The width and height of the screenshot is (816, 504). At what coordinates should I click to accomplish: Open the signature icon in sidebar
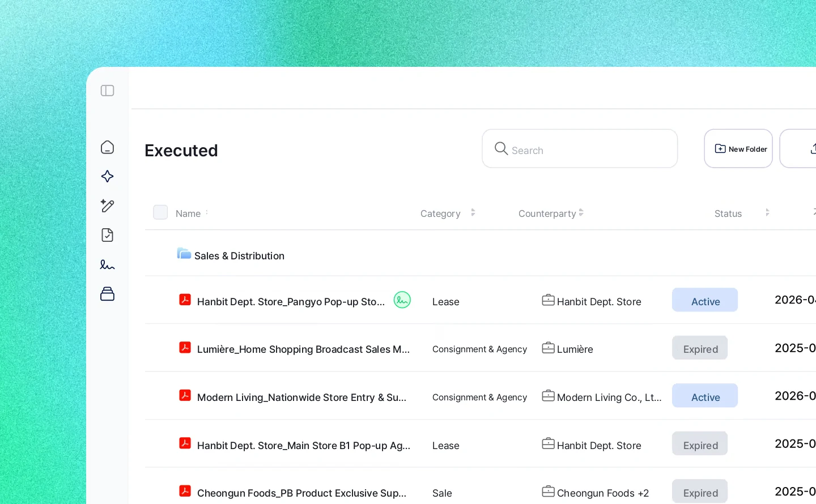point(107,264)
